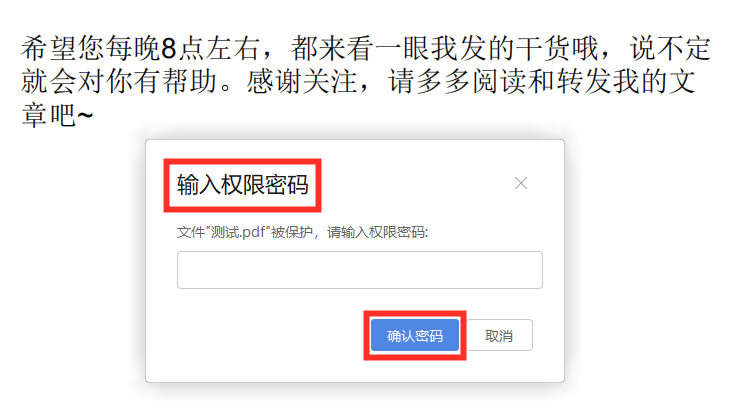
Task: Click the 干货 word in the paragraph
Action: click(543, 49)
